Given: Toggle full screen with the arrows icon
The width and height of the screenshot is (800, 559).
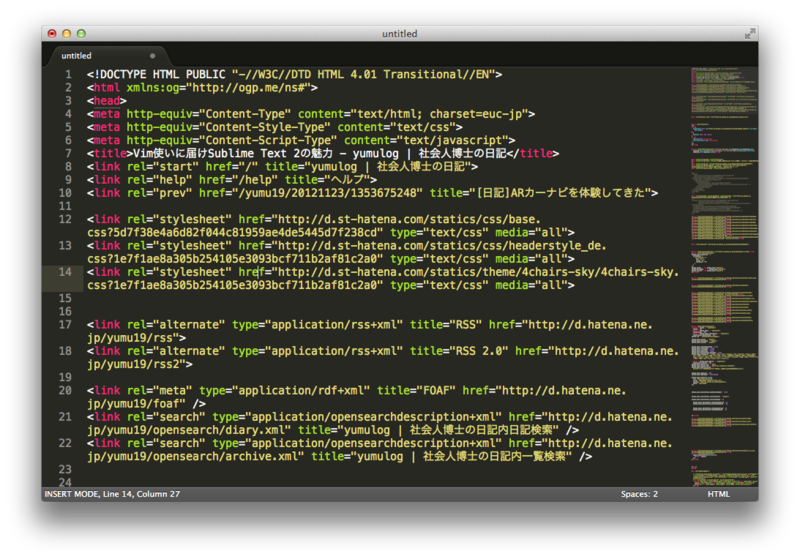Looking at the screenshot, I should [x=749, y=34].
